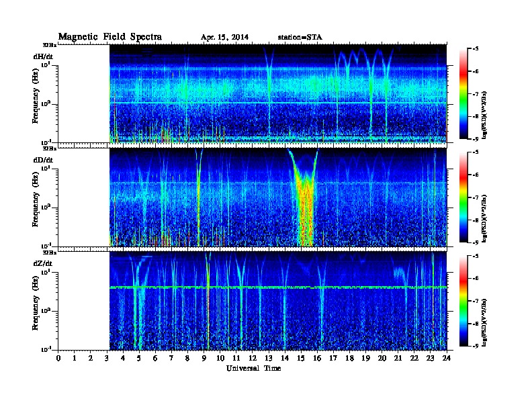Click the dH/dt spectrogram plot area
The image size is (532, 411).
tap(278, 93)
